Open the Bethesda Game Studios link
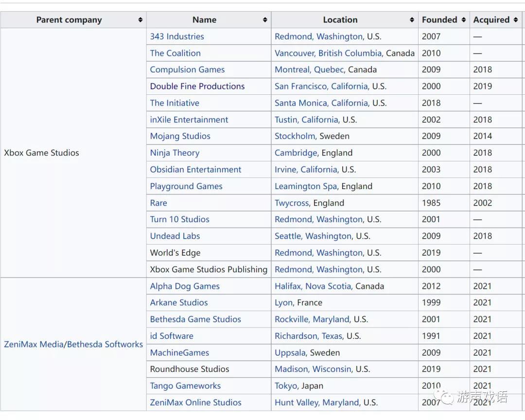The width and height of the screenshot is (525, 420). pyautogui.click(x=195, y=319)
